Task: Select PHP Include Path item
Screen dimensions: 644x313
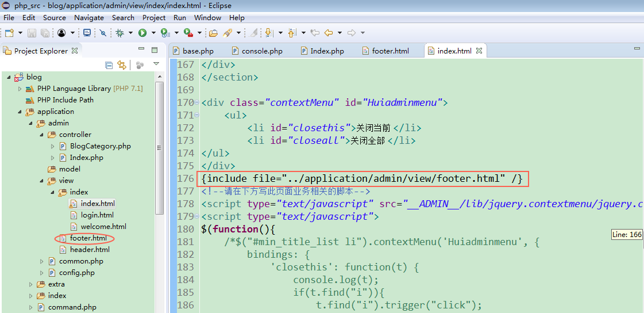Action: (65, 100)
